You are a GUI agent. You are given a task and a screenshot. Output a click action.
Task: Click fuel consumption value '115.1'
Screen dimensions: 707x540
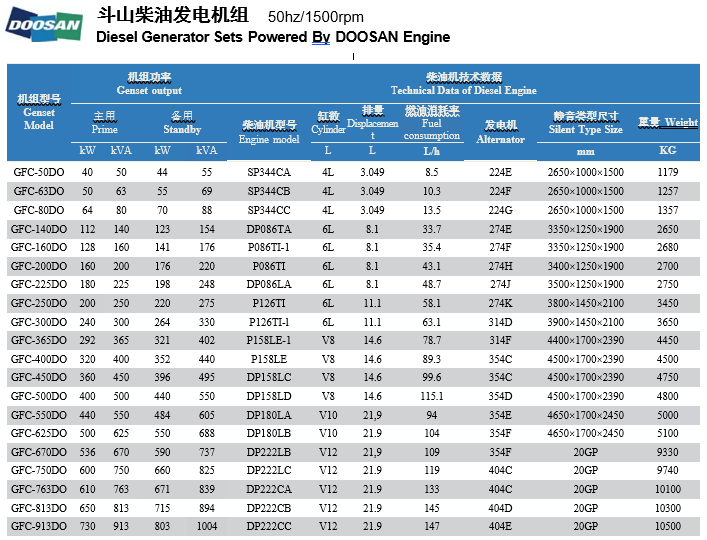click(x=432, y=396)
